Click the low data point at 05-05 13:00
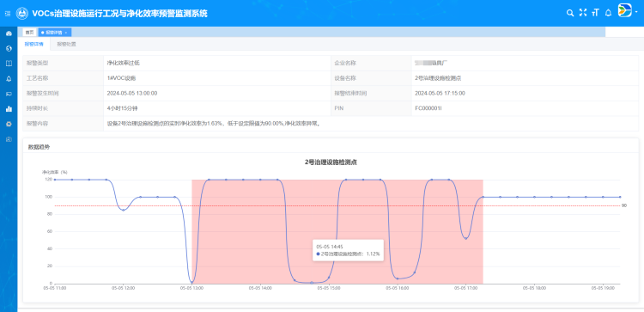This screenshot has width=644, height=312. 191,283
